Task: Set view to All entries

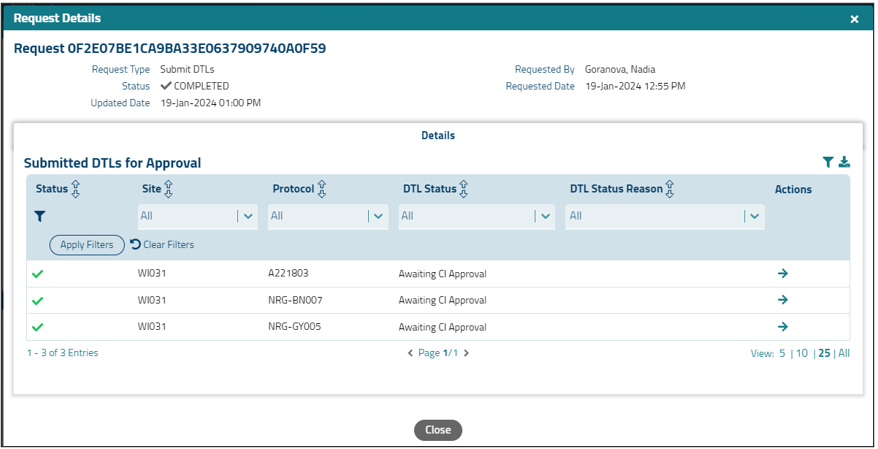Action: coord(844,353)
